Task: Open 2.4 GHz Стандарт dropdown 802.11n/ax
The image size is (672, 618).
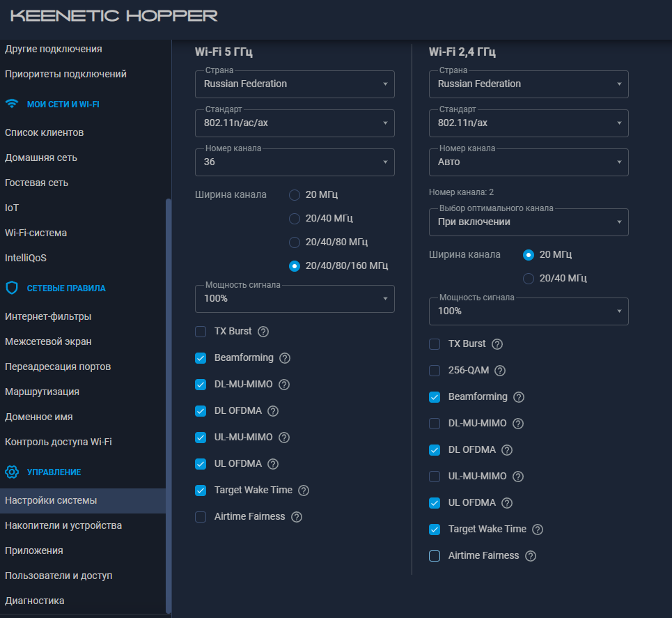Action: pyautogui.click(x=529, y=123)
